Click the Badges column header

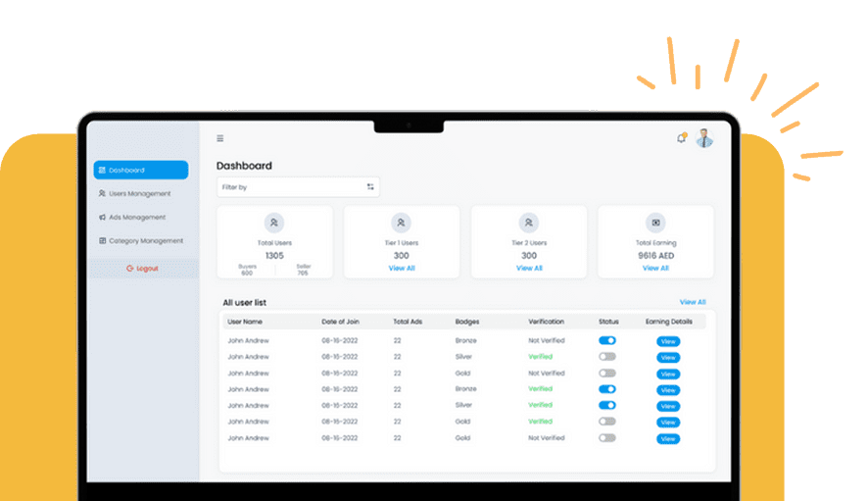coord(467,322)
